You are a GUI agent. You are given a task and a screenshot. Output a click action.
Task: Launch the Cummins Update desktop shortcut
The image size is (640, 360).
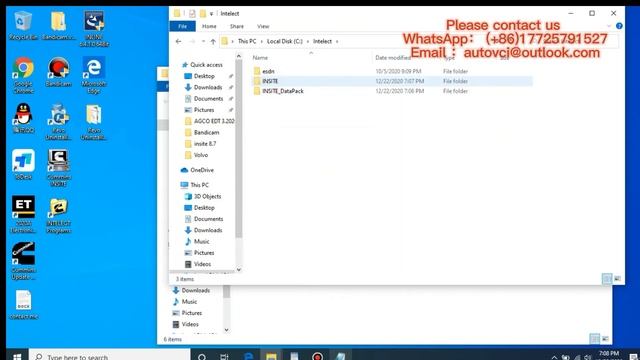pos(23,261)
